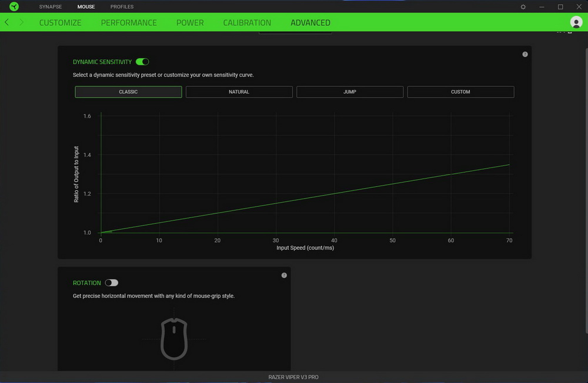Go back with the left arrow

(x=7, y=22)
